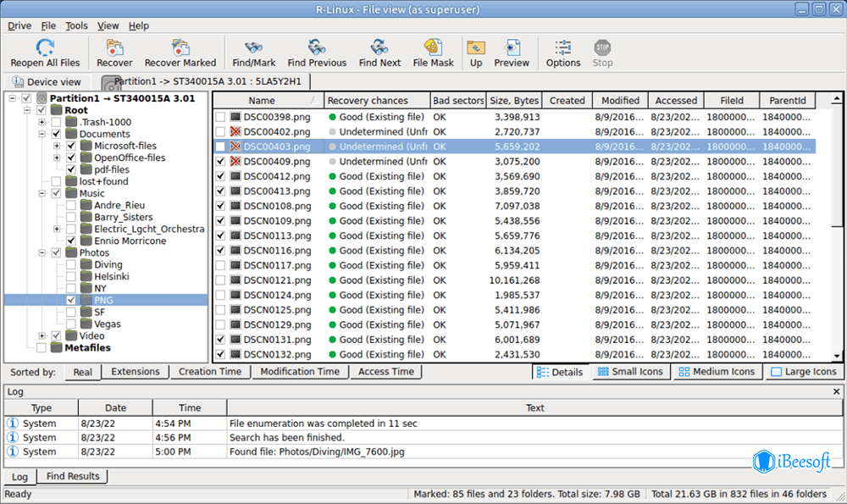Image resolution: width=847 pixels, height=504 pixels.
Task: Open the File Mask tool
Action: pyautogui.click(x=433, y=47)
